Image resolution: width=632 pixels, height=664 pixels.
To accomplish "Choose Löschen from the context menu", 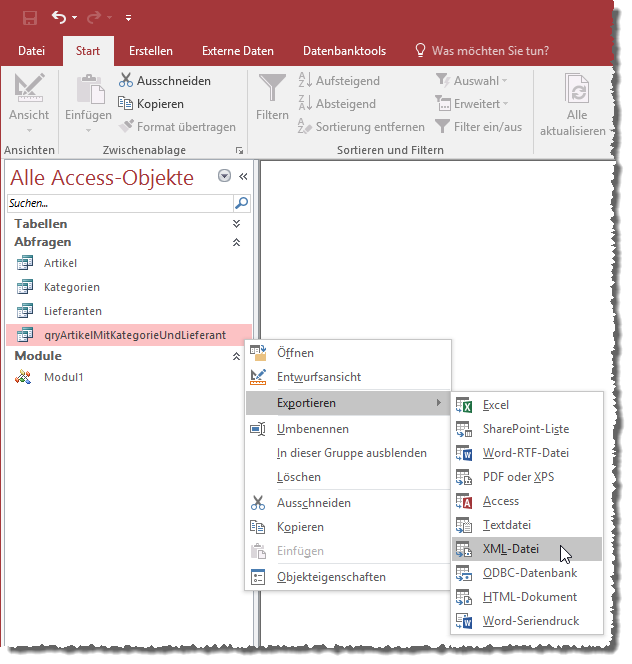I will [348, 477].
